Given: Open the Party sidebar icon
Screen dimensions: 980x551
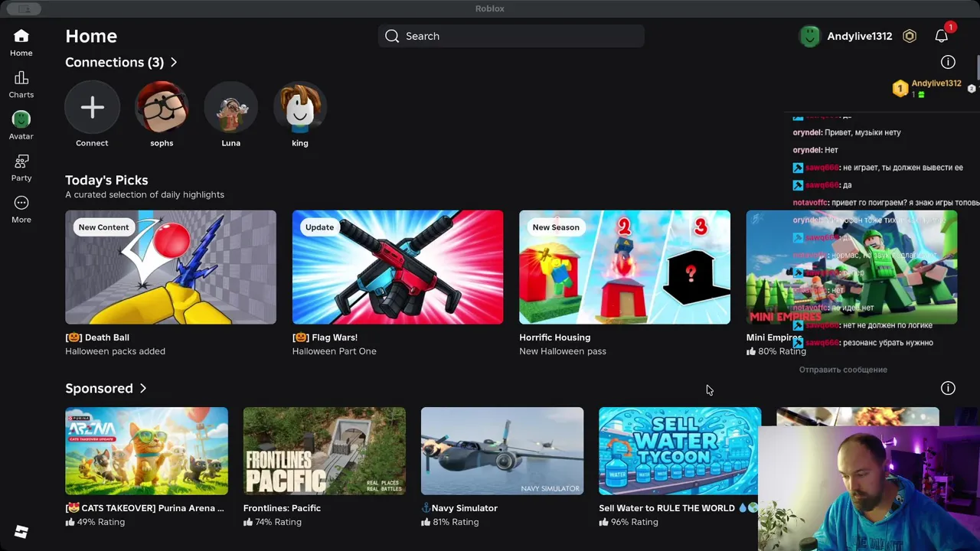Looking at the screenshot, I should [21, 161].
